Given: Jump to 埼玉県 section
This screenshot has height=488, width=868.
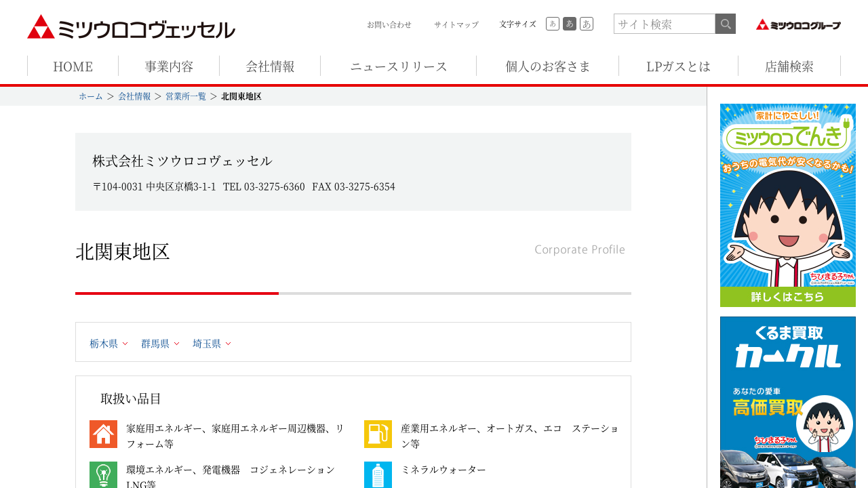Looking at the screenshot, I should pyautogui.click(x=211, y=344).
